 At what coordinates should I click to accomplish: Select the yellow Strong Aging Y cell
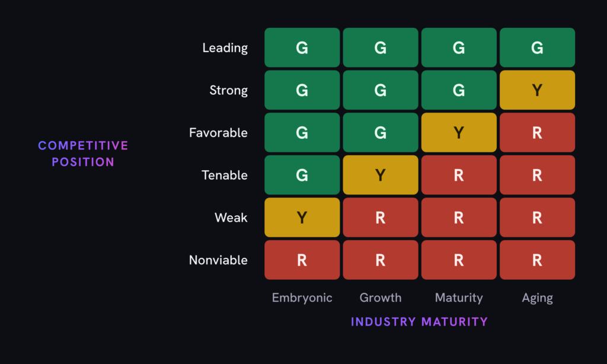coord(537,90)
